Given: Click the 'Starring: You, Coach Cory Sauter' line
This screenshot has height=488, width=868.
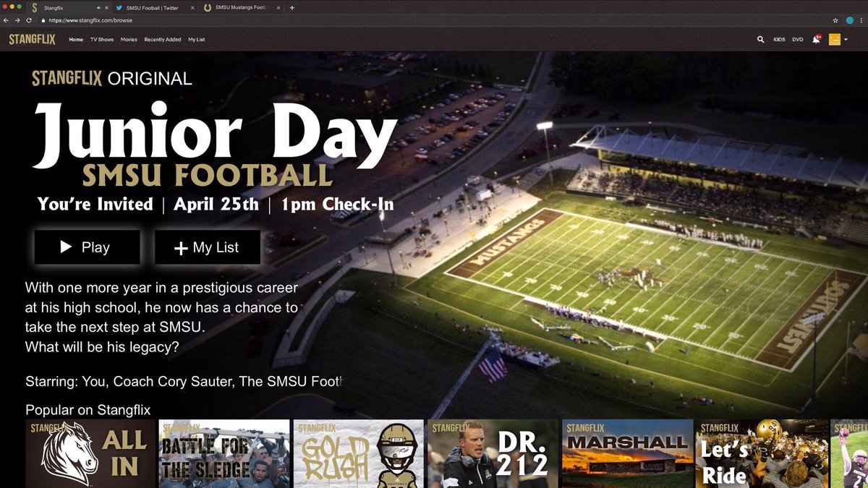Looking at the screenshot, I should point(183,381).
